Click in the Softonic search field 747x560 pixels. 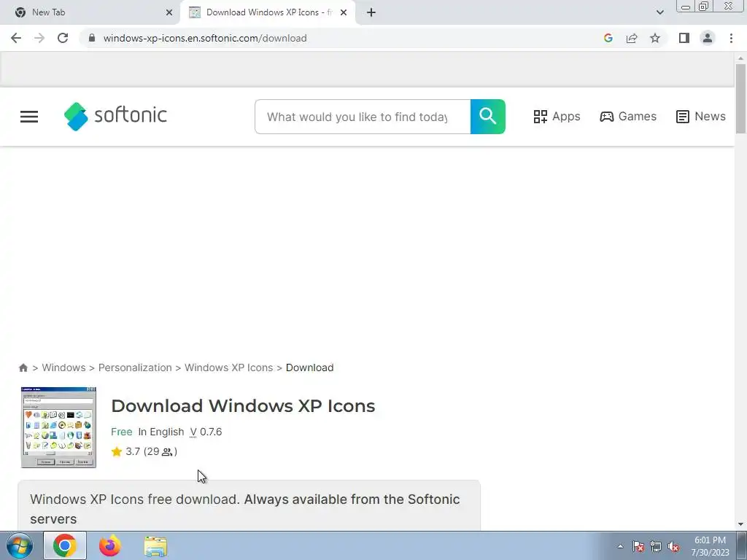(363, 117)
